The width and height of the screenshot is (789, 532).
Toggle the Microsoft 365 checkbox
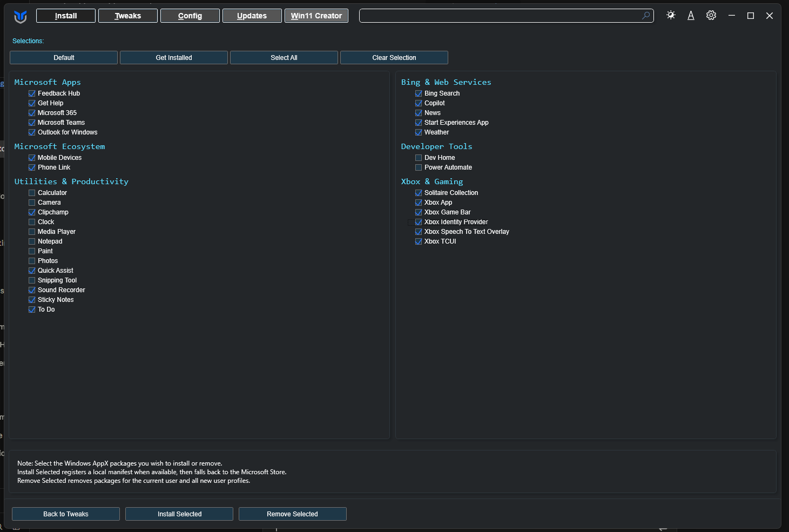pos(32,113)
